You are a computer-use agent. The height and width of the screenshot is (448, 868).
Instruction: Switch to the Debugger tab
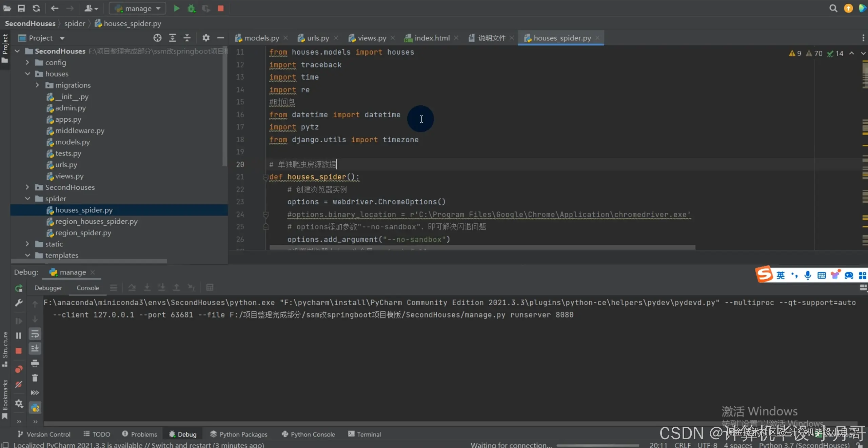click(48, 288)
